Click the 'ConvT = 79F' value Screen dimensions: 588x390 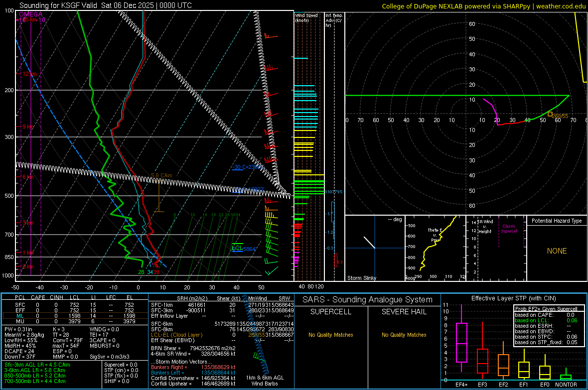click(68, 340)
